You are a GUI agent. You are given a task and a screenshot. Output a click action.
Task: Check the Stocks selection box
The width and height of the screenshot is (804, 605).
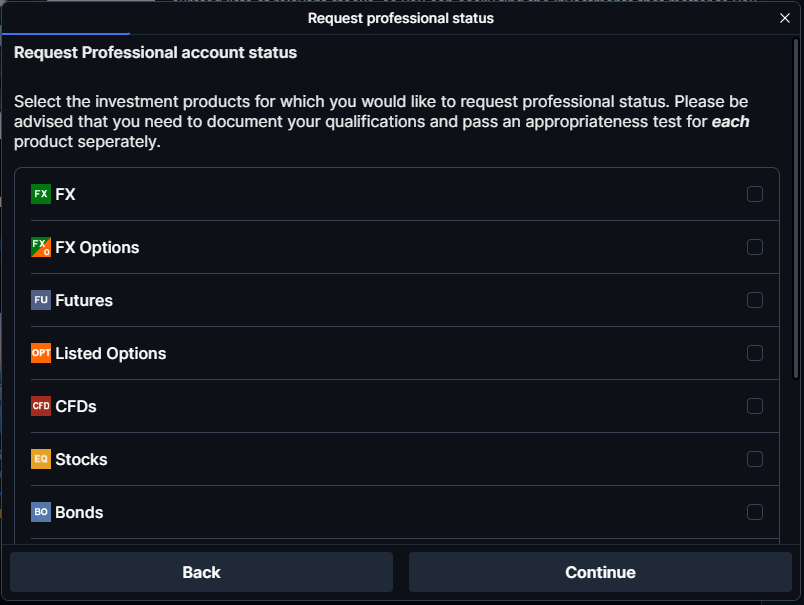(x=755, y=459)
